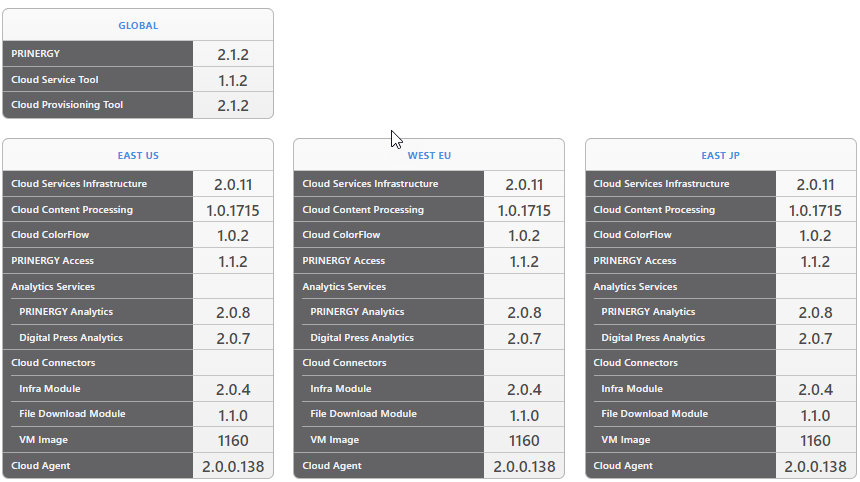Click Cloud Agent version in WEST EU
The height and width of the screenshot is (482, 860).
[524, 466]
